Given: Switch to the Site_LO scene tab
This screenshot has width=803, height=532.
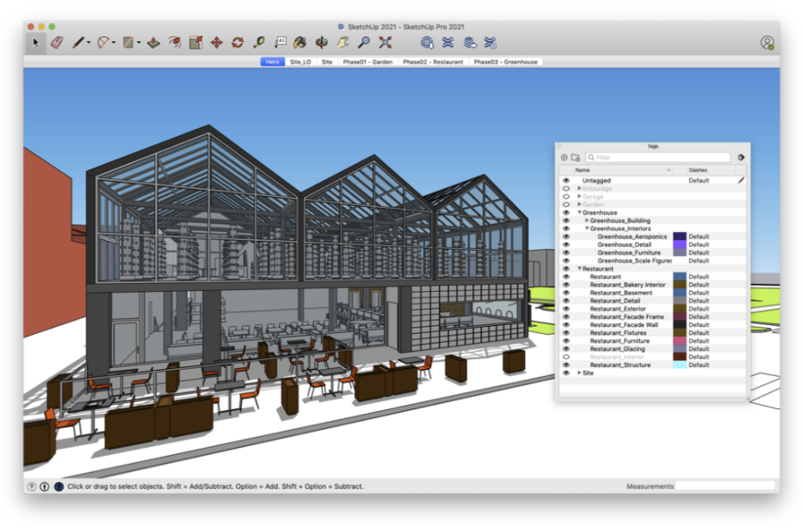Looking at the screenshot, I should click(300, 61).
